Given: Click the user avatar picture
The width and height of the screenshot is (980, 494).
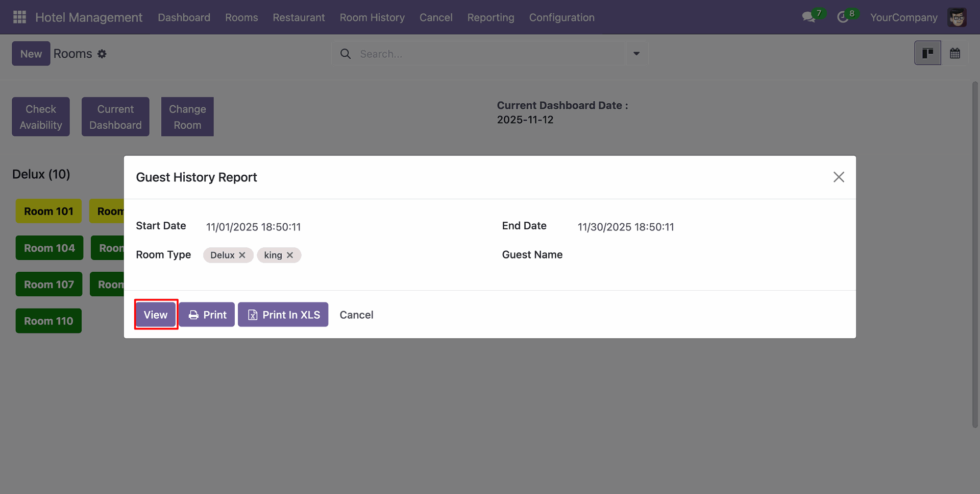Looking at the screenshot, I should pos(957,17).
